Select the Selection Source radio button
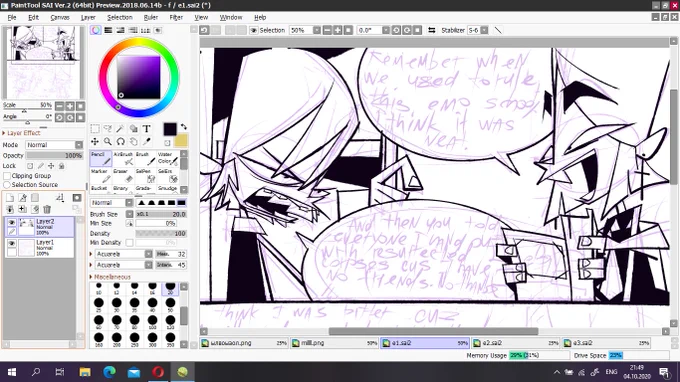Screen dimensions: 680x382 point(7,185)
